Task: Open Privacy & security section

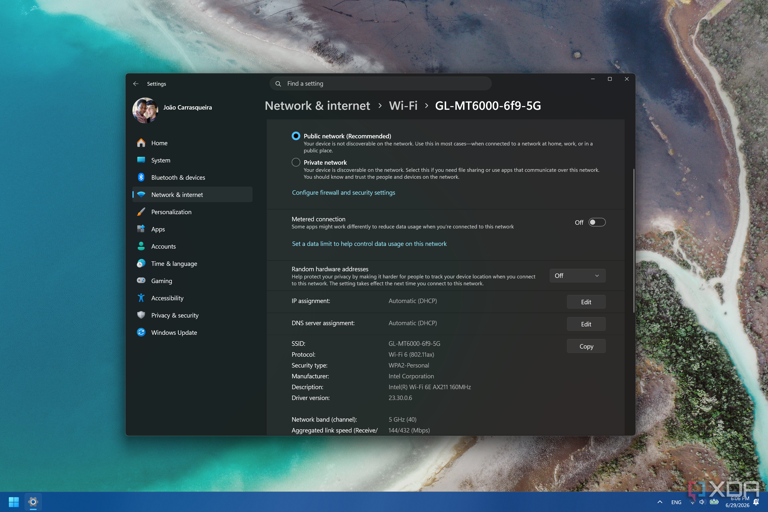Action: [x=175, y=315]
